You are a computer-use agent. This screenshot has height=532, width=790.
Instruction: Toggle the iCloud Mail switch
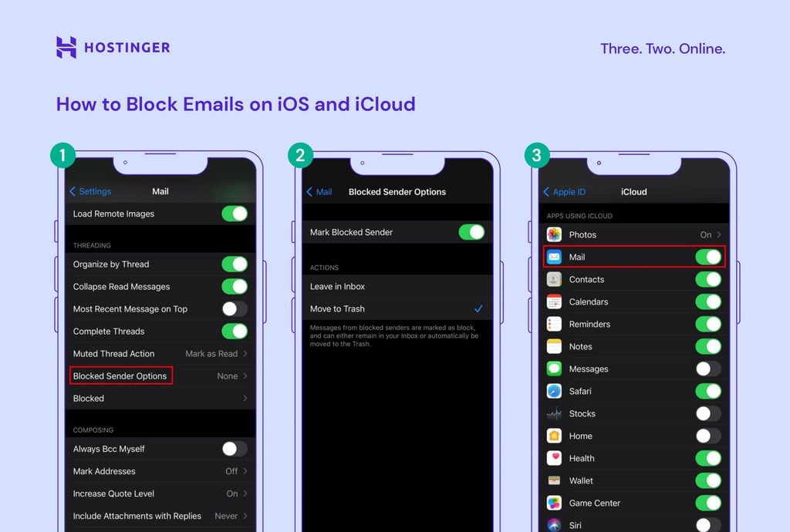tap(708, 257)
